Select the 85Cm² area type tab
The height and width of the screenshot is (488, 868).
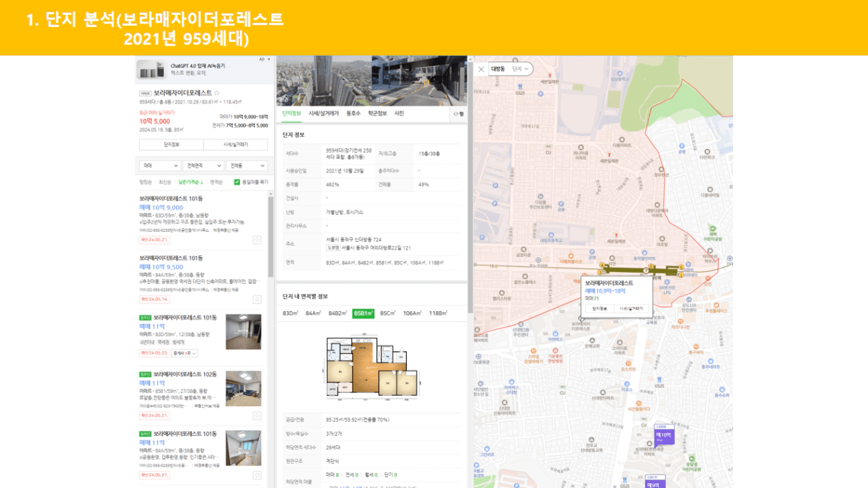point(388,313)
